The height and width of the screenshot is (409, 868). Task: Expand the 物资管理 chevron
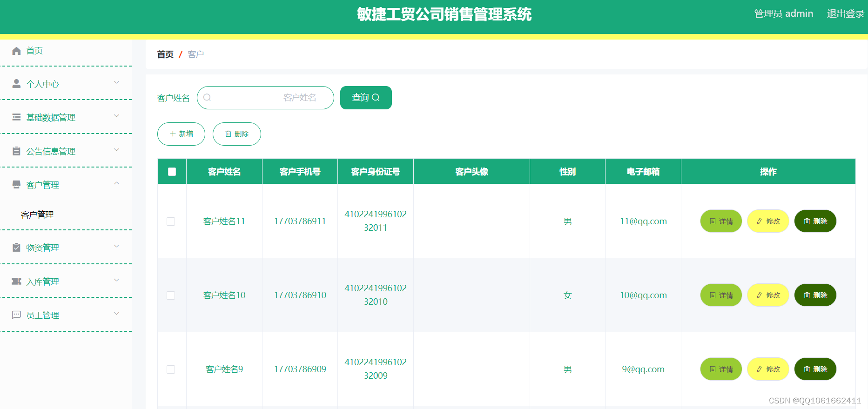click(x=117, y=246)
